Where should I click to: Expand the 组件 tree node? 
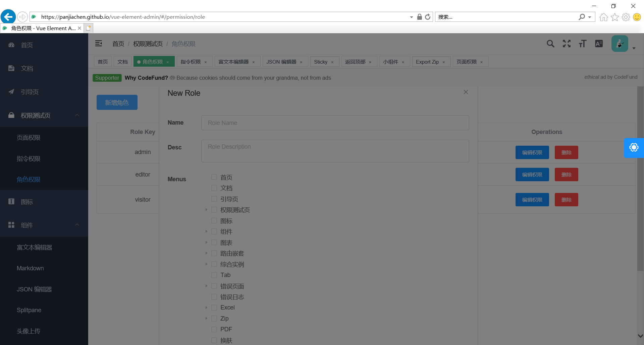(x=206, y=231)
